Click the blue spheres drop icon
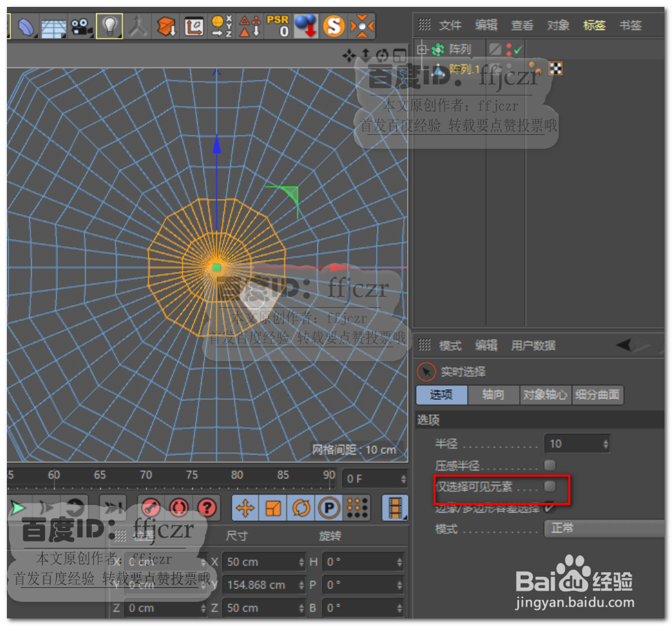672x626 pixels. [306, 26]
